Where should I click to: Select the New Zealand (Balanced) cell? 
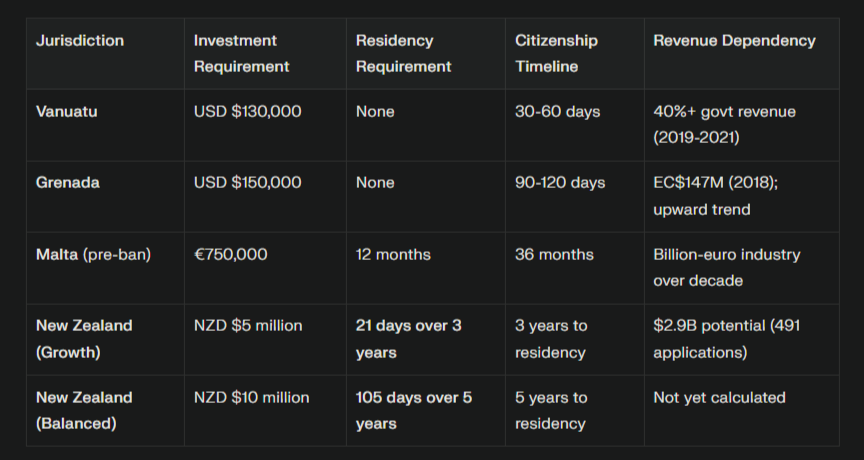[84, 410]
